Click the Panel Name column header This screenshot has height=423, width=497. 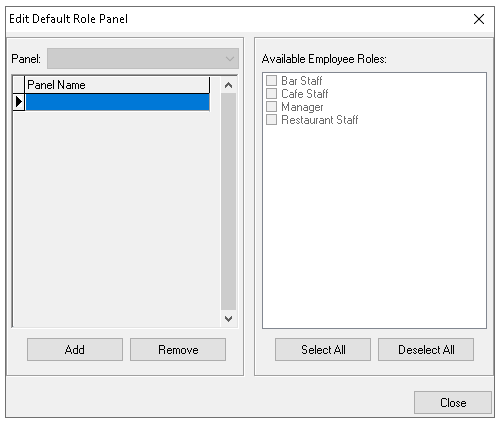click(x=117, y=85)
